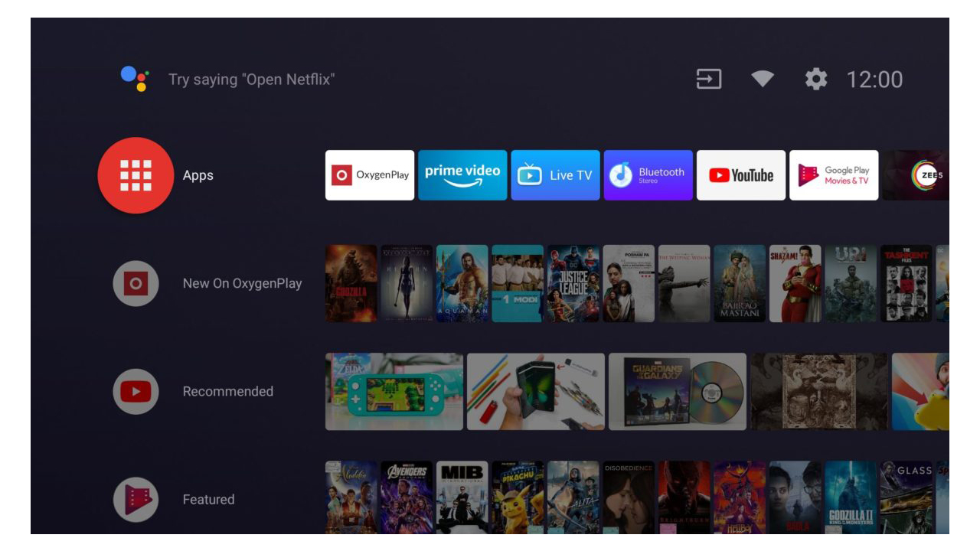
Task: Open the Shazam! movie poster
Action: pos(795,283)
